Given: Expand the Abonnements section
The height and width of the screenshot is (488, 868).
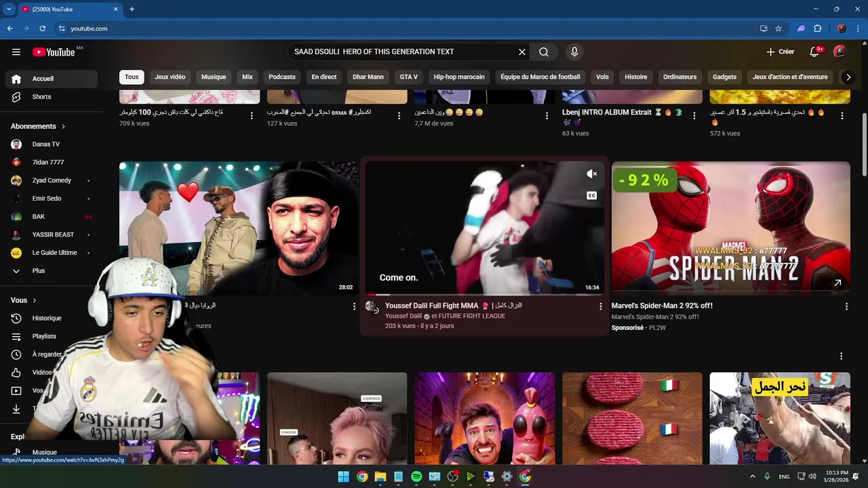Looking at the screenshot, I should tap(38, 126).
